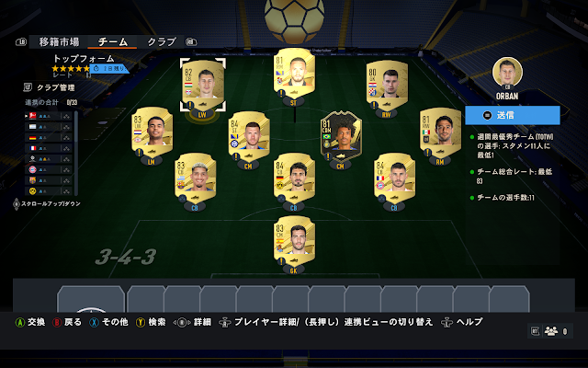
Task: Select the Bayern Munich badge row
Action: tap(48, 169)
